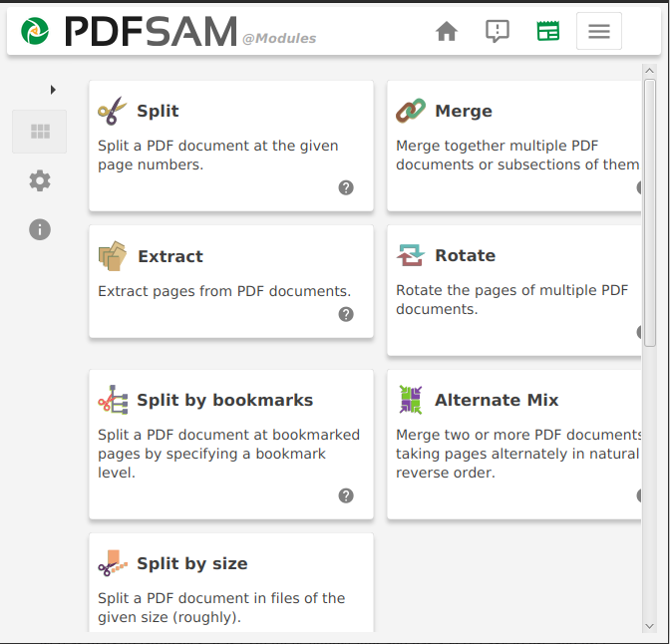Screen dimensions: 670x644
Task: Open the Extract module title
Action: (x=170, y=256)
